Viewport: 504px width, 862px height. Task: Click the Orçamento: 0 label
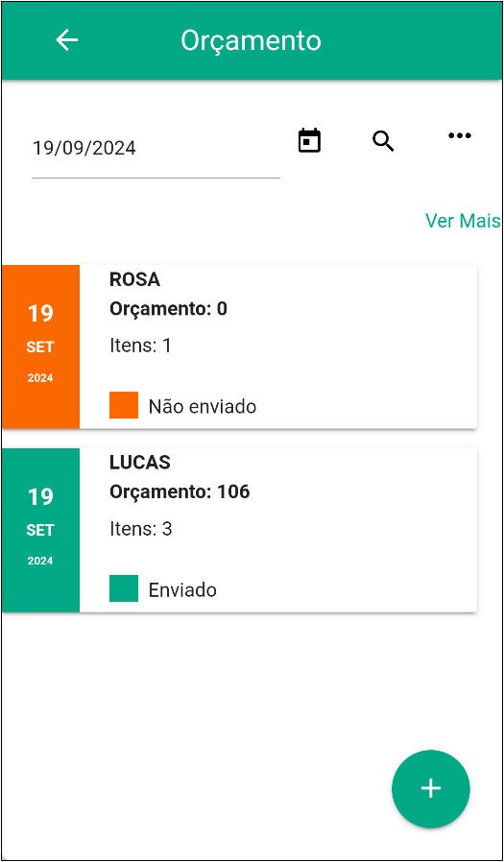(x=168, y=309)
